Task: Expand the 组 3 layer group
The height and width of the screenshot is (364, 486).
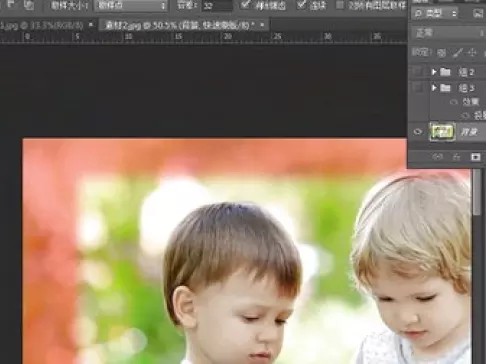Action: pos(434,88)
